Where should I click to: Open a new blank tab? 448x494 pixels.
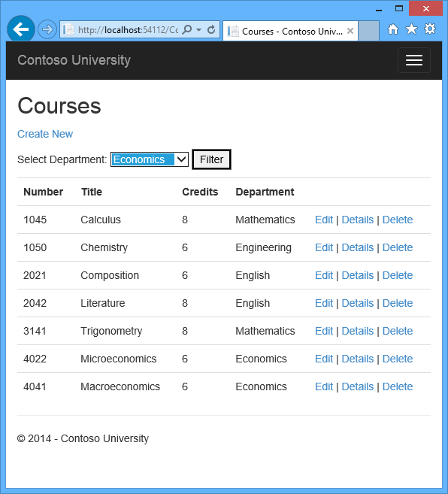click(x=368, y=31)
